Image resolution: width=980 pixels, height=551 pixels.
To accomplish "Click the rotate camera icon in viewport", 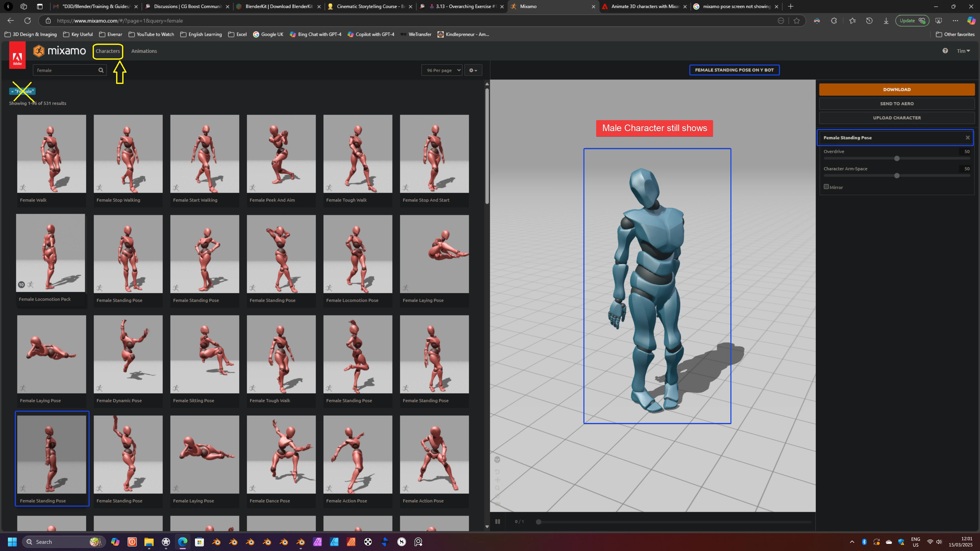I will pyautogui.click(x=497, y=472).
